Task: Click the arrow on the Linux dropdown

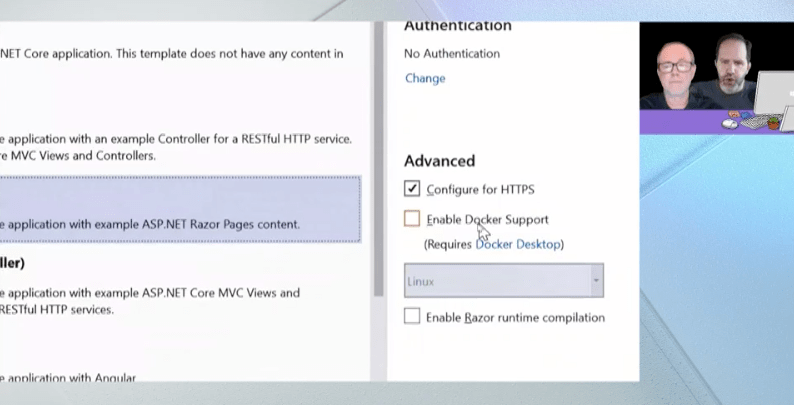Action: 597,281
